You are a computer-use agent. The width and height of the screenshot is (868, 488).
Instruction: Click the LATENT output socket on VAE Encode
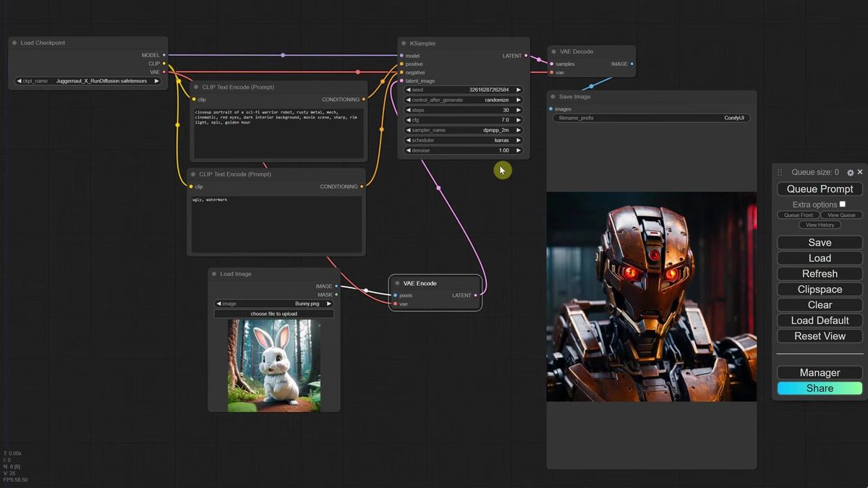[x=475, y=295]
